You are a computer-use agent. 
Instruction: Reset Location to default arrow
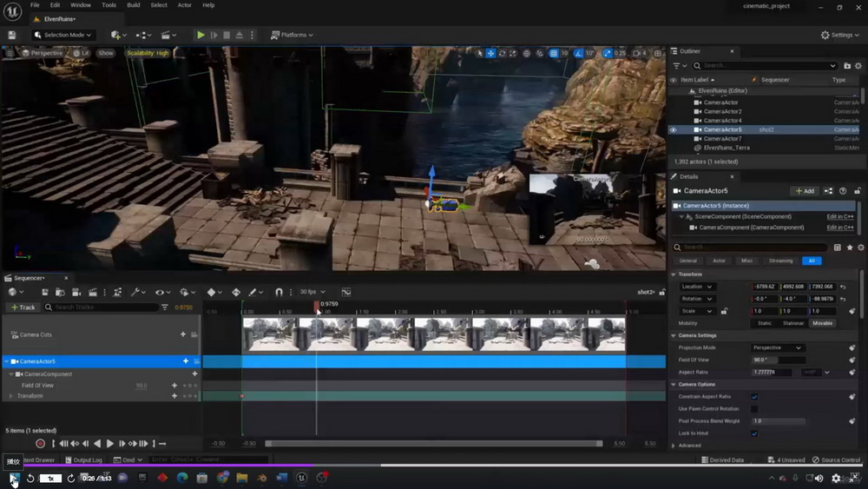pos(843,287)
